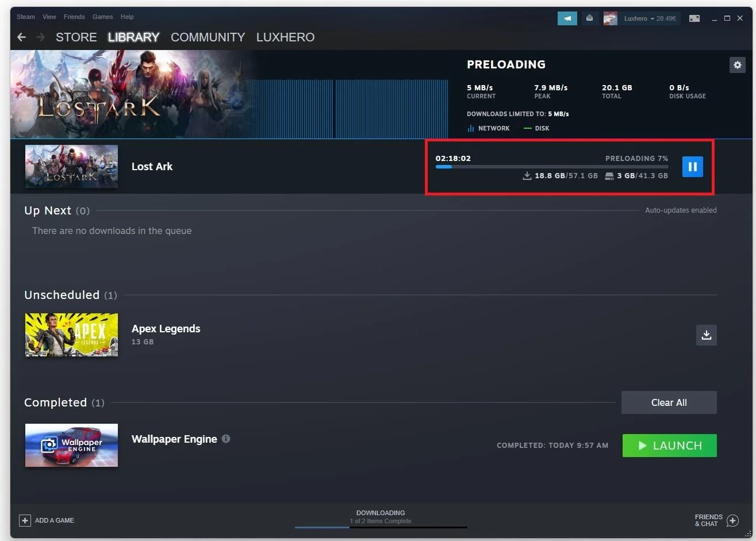Click Auto-updates enabled text
Image resolution: width=756 pixels, height=541 pixels.
coord(681,210)
